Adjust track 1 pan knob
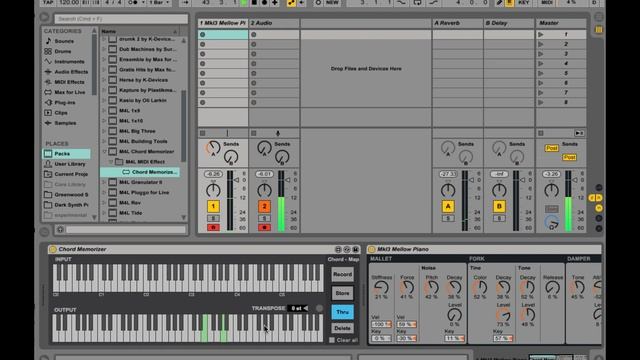Image resolution: width=640 pixels, height=360 pixels. tap(213, 190)
